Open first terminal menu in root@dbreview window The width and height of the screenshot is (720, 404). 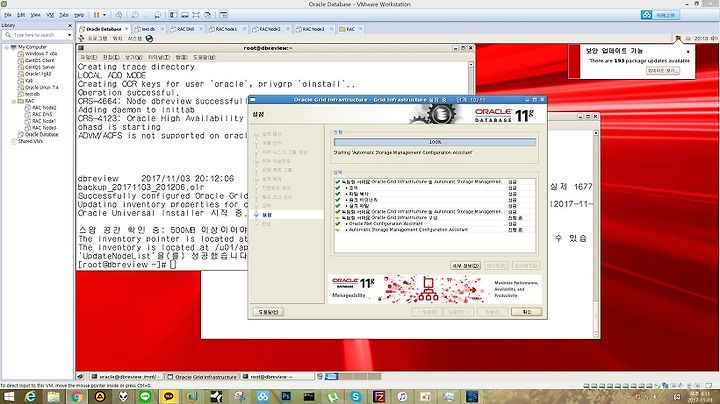tap(88, 57)
